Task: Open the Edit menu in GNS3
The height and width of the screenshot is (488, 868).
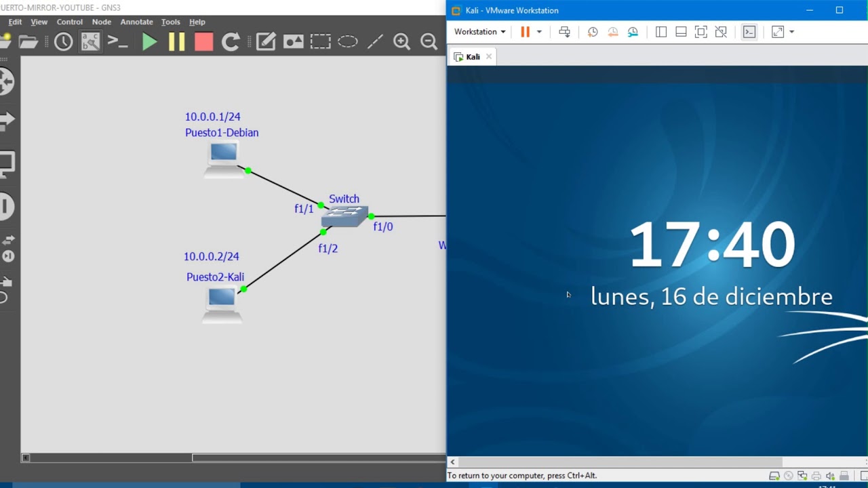Action: click(15, 22)
